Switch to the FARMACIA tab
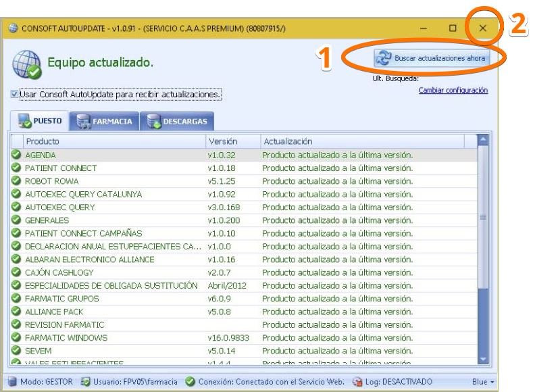This screenshot has width=533, height=392. [104, 122]
